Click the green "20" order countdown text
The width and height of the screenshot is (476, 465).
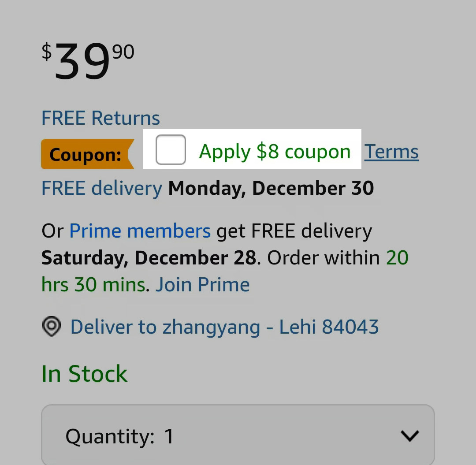click(x=397, y=258)
